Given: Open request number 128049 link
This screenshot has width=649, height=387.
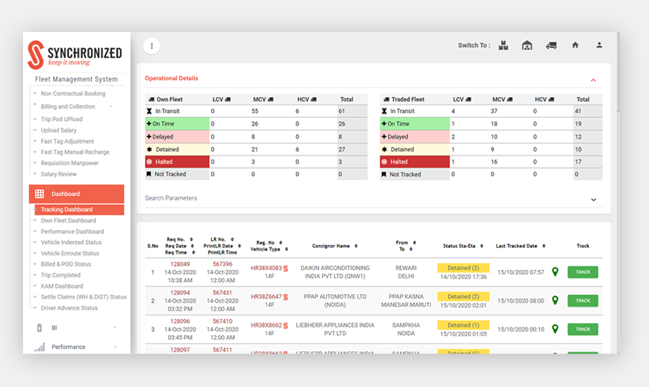Looking at the screenshot, I should [x=180, y=264].
